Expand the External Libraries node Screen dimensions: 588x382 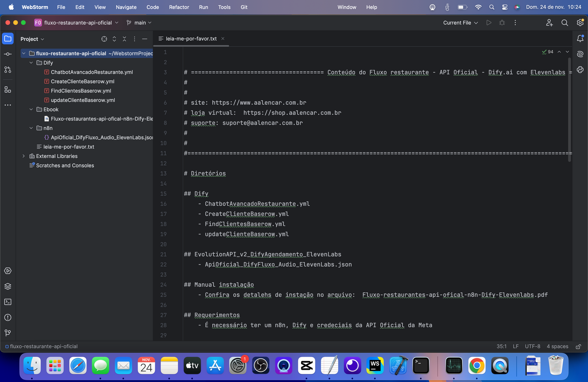(x=24, y=156)
